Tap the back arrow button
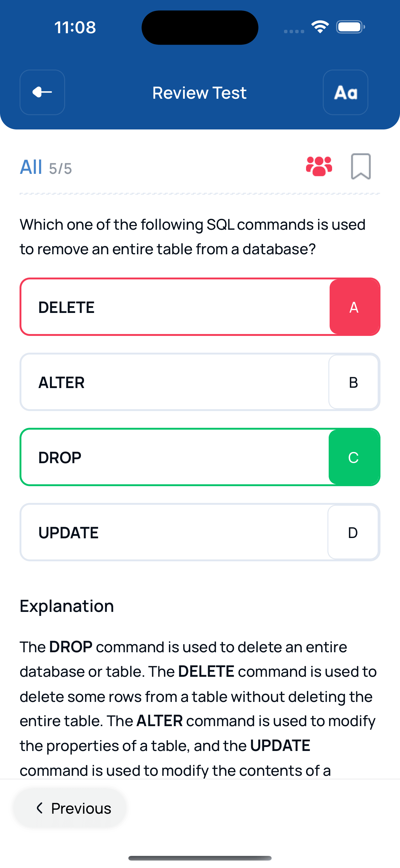This screenshot has height=868, width=400. tap(42, 92)
